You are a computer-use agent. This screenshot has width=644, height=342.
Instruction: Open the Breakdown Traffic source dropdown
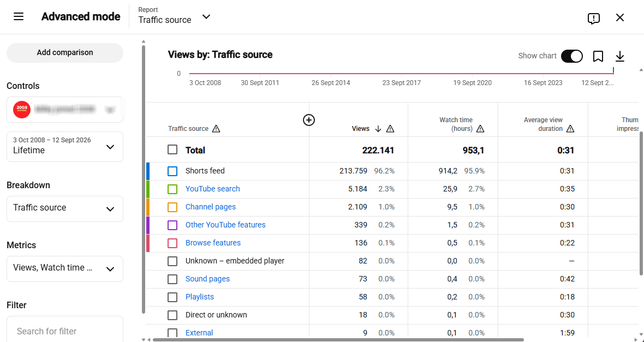click(x=65, y=208)
